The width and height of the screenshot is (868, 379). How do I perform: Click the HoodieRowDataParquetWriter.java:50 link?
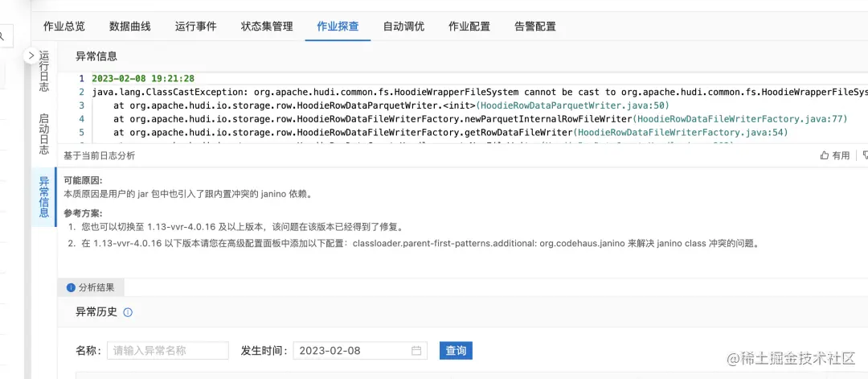572,105
